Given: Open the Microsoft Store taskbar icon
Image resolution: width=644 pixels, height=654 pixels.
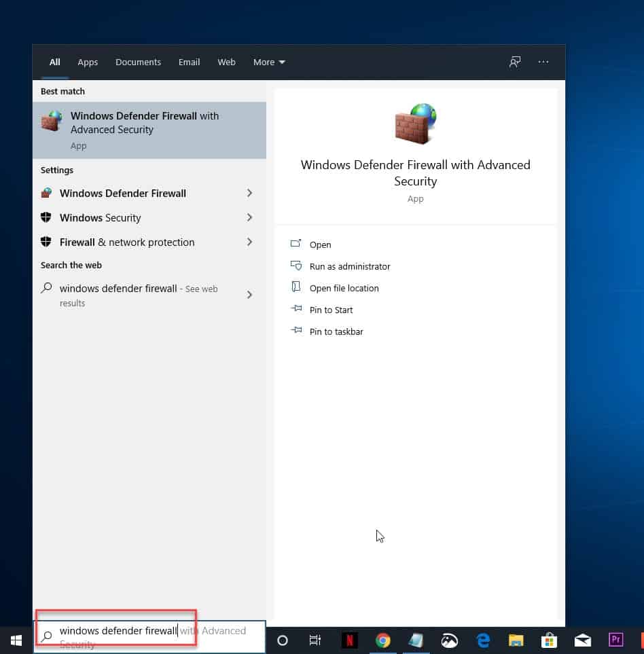Looking at the screenshot, I should 548,640.
